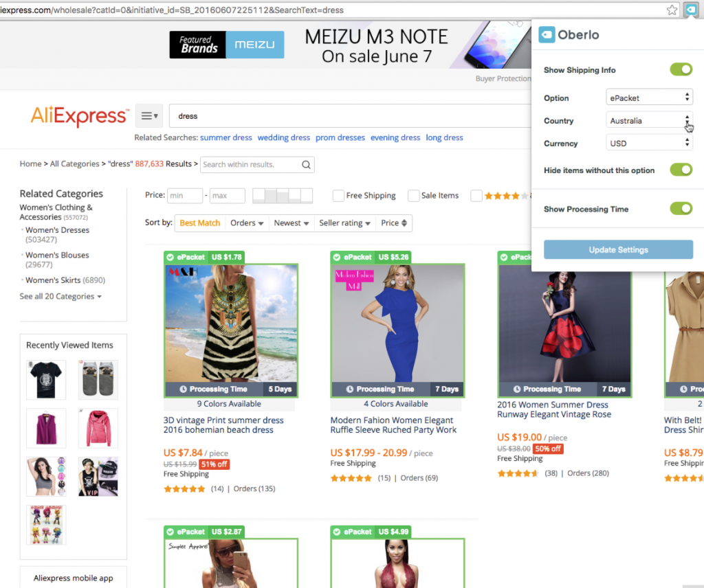Click the price distribution histogram bar
The width and height of the screenshot is (704, 588).
click(283, 196)
